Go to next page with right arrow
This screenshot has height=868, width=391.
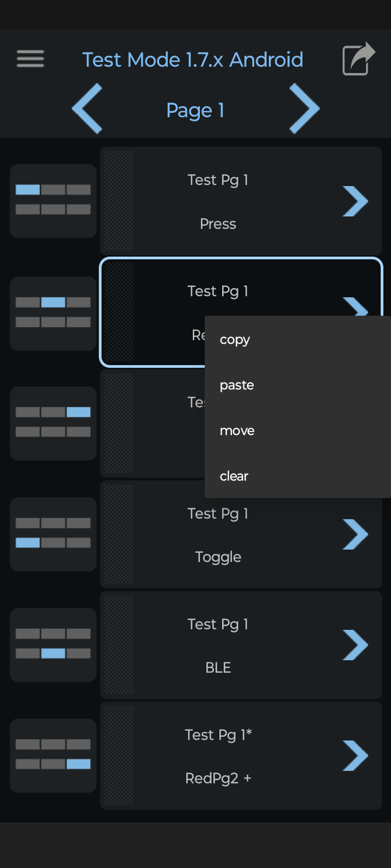tap(304, 108)
